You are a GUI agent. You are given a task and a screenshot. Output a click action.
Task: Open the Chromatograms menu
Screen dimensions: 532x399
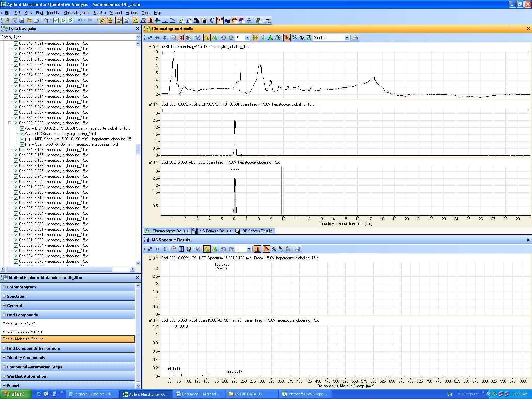[x=76, y=13]
